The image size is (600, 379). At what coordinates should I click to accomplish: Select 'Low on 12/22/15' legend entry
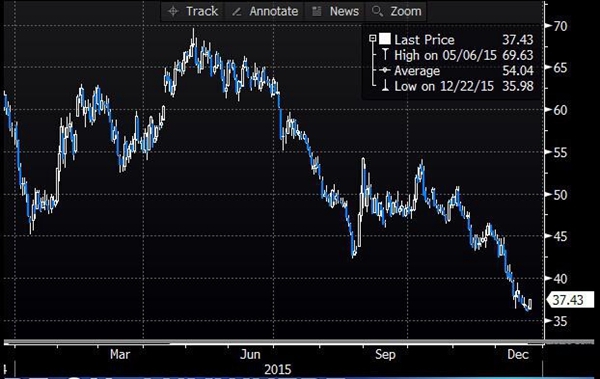click(x=444, y=86)
